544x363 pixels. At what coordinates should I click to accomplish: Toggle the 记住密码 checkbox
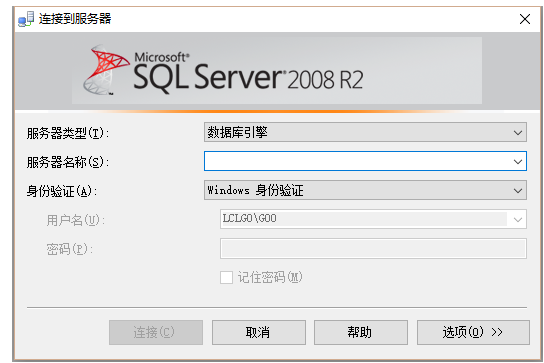(226, 277)
